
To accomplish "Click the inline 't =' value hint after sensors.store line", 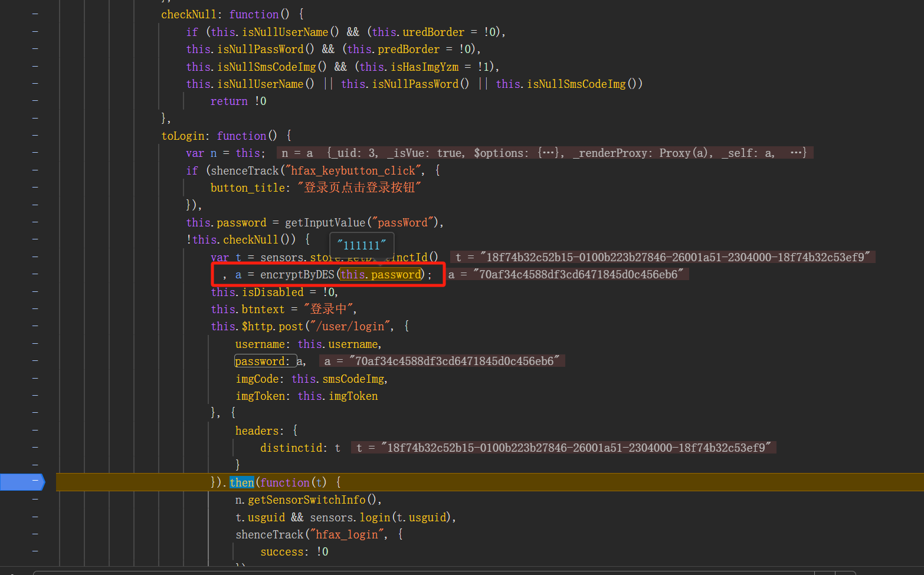I will click(663, 257).
